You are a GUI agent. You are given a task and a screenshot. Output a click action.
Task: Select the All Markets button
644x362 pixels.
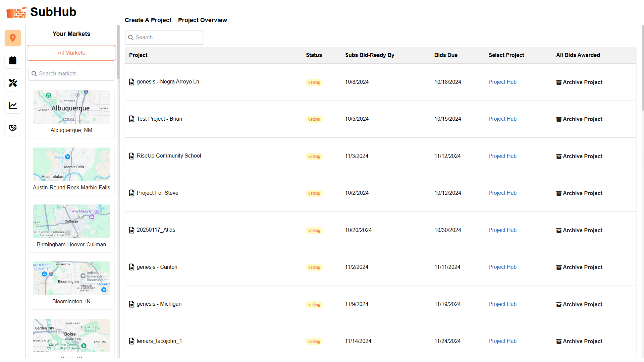pos(71,53)
